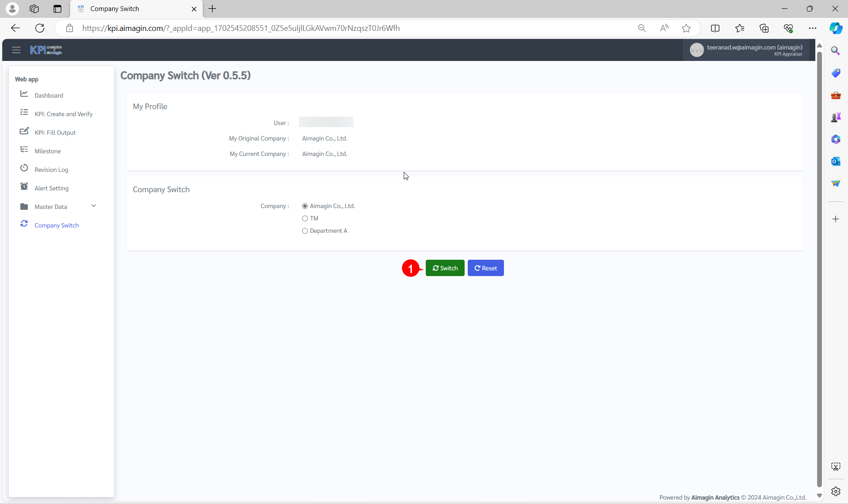Click the KPI: Fill Output edit icon

pos(24,131)
